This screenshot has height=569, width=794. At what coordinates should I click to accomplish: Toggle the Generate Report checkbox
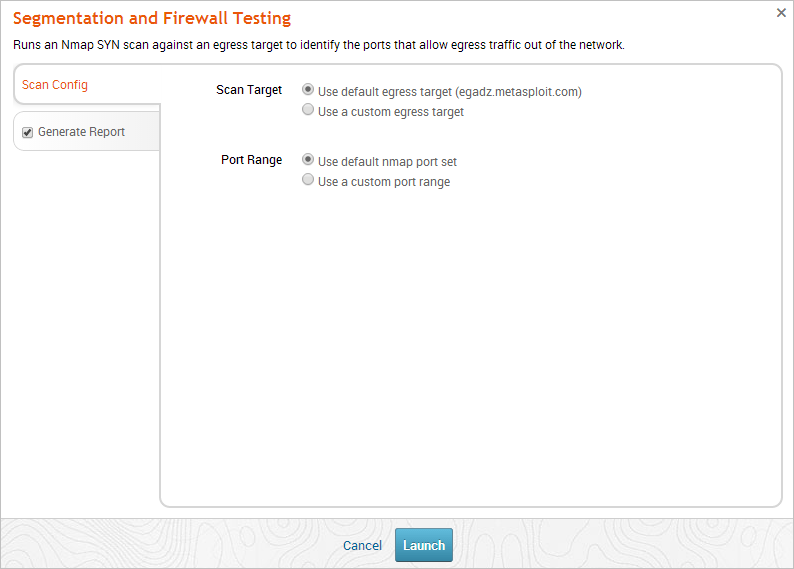click(x=28, y=132)
